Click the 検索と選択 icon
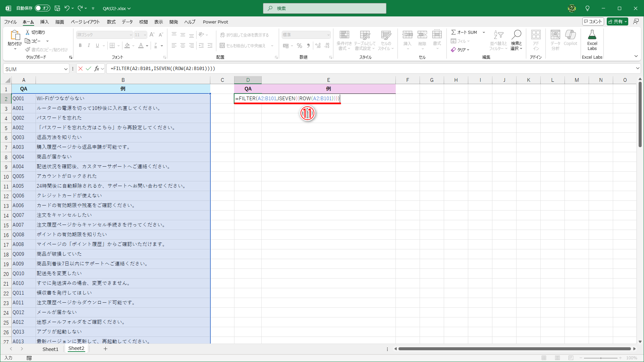 (x=517, y=40)
